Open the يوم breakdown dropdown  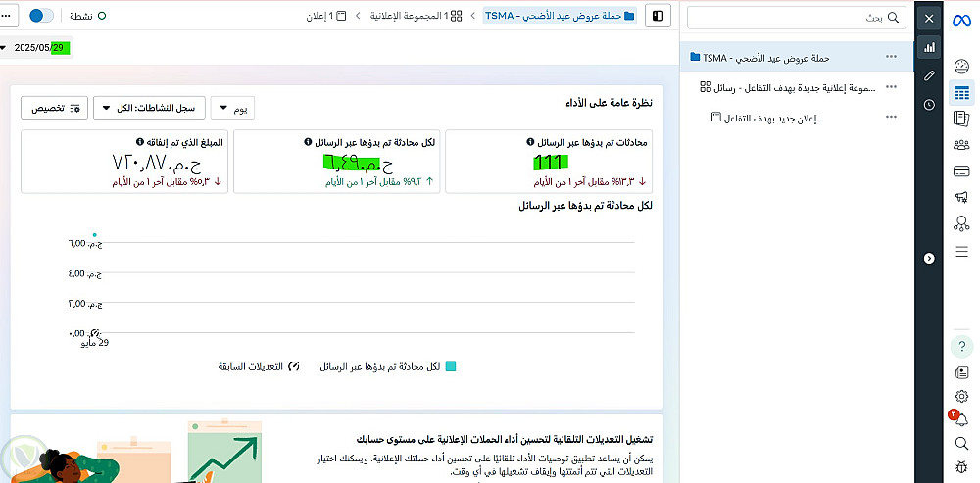[x=232, y=109]
